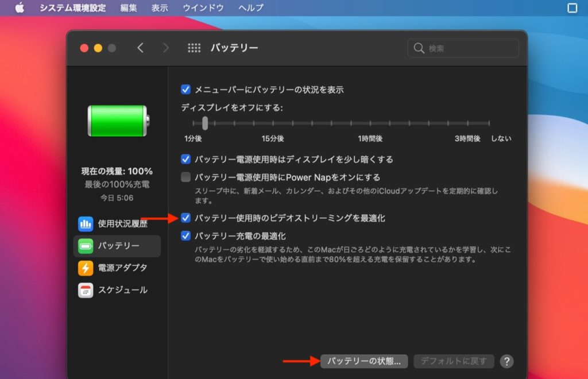This screenshot has height=379, width=588.
Task: Enable バッテリー電源使用時にPower Napをオンにする
Action: point(185,178)
